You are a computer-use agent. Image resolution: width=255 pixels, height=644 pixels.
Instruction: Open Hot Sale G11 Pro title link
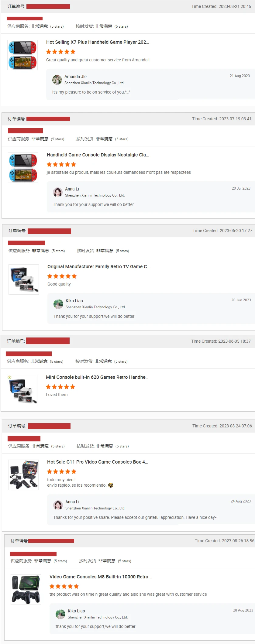97,462
